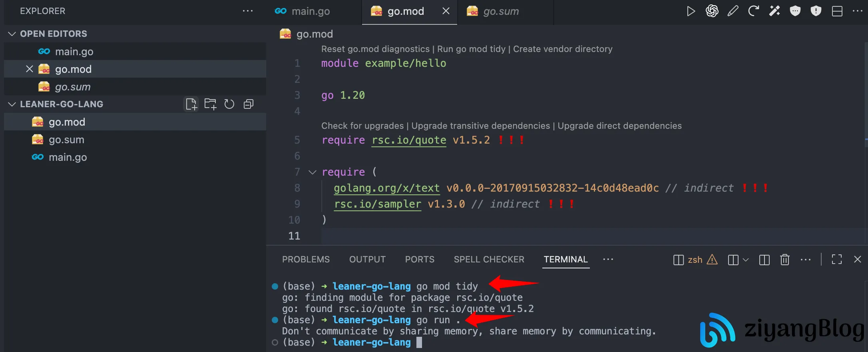Click the Run go mod tidy code lens

point(471,49)
